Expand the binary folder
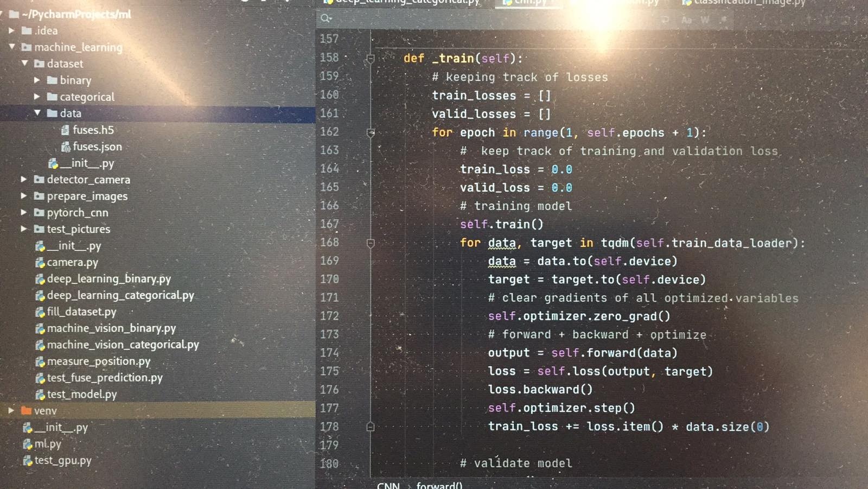Viewport: 868px width, 489px height. tap(37, 80)
